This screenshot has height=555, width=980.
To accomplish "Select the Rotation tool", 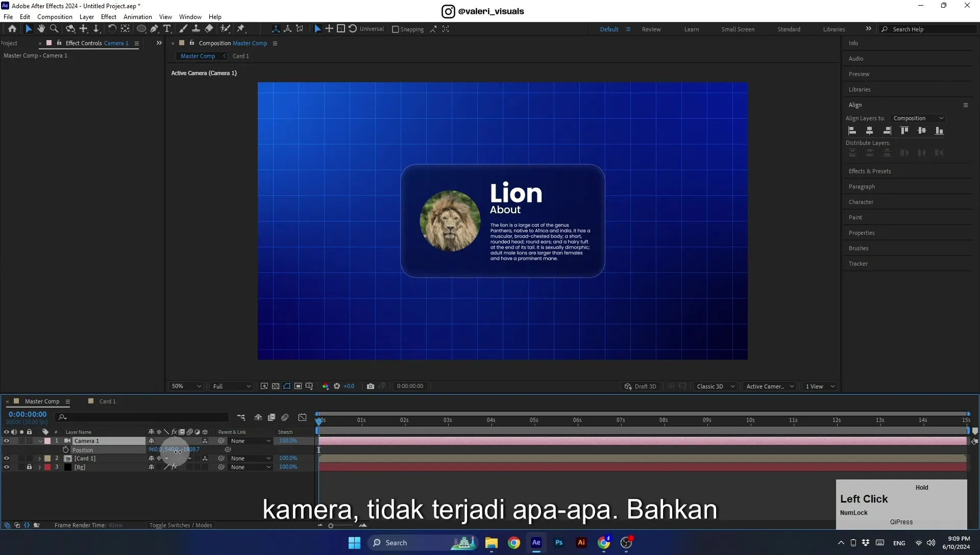I will [112, 29].
